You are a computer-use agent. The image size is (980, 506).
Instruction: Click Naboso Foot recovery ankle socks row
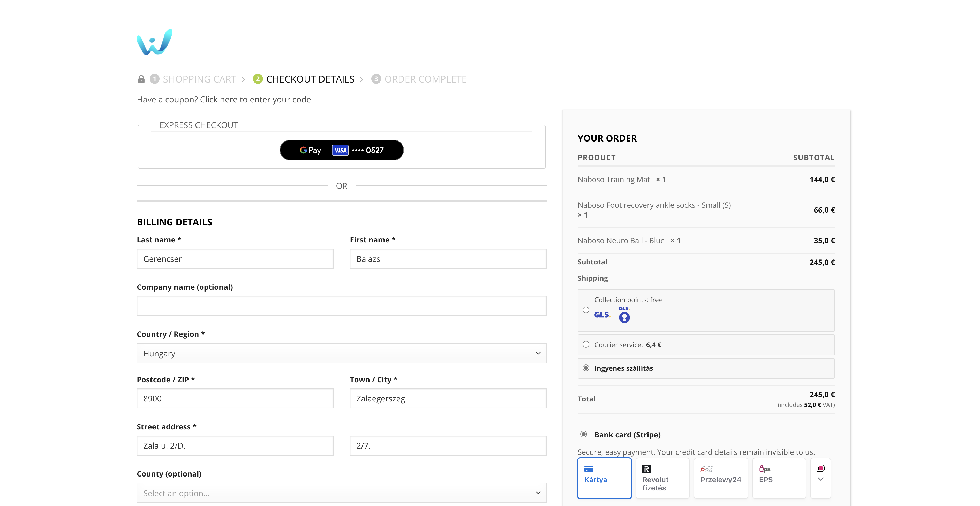point(706,210)
